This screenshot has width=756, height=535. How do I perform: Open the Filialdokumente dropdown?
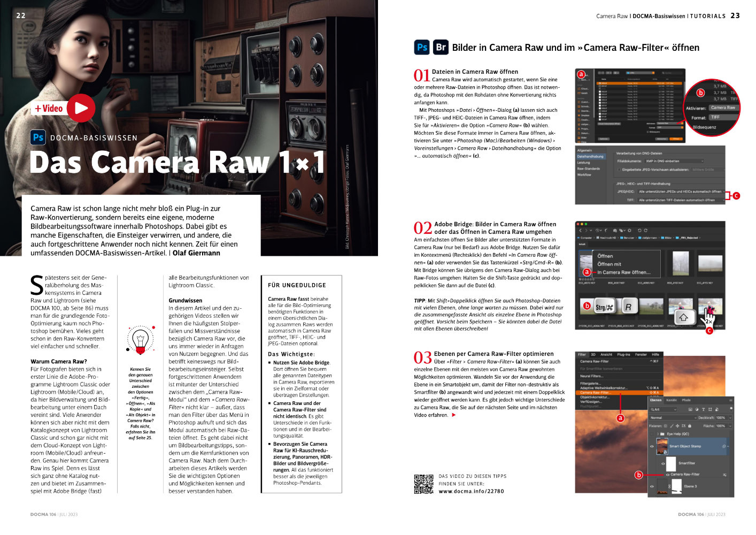[x=674, y=161]
